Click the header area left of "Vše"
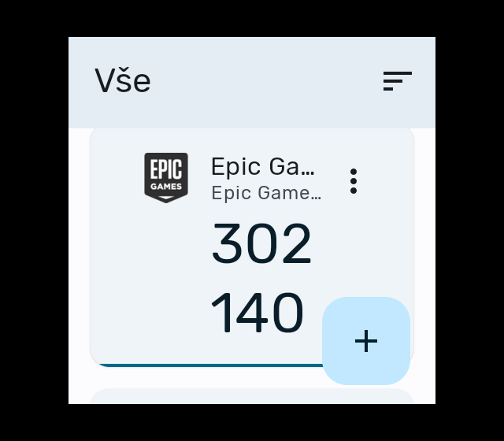504x441 pixels. (81, 81)
